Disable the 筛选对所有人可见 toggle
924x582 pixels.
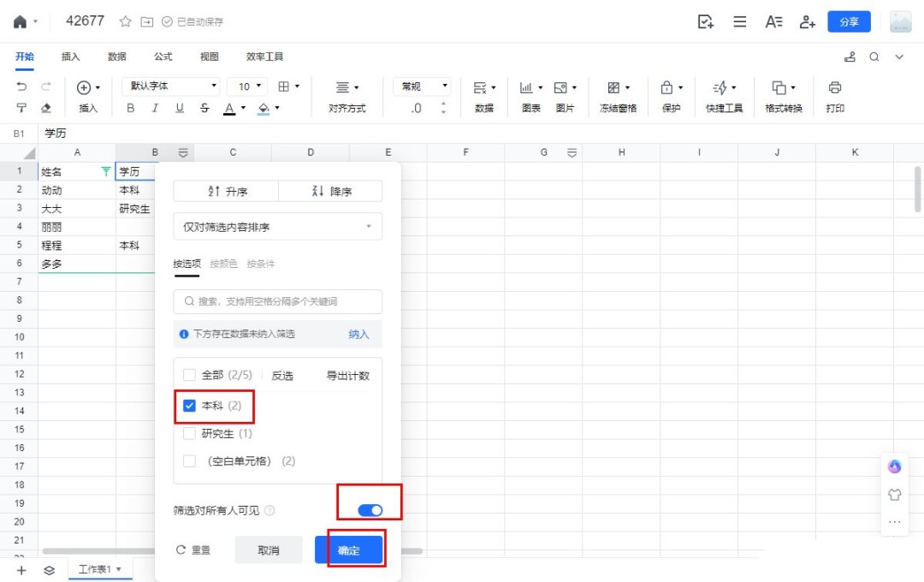tap(370, 509)
